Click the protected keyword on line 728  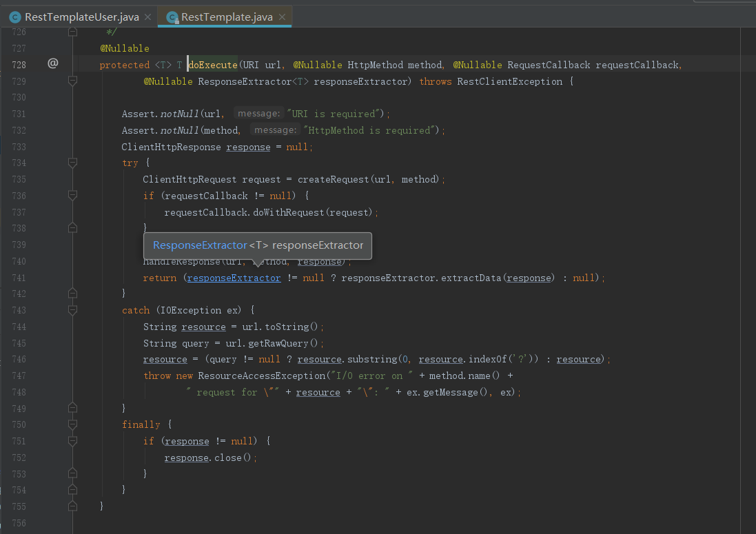125,65
